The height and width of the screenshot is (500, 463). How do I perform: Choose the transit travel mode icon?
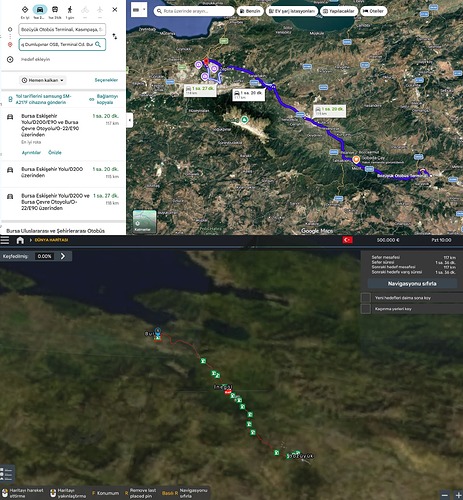55,10
